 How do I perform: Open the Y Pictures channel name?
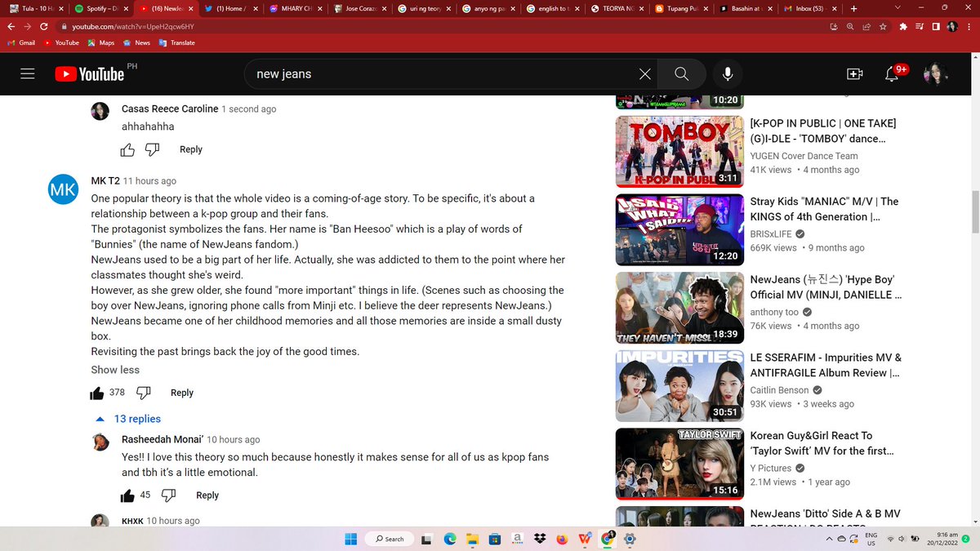pyautogui.click(x=771, y=468)
